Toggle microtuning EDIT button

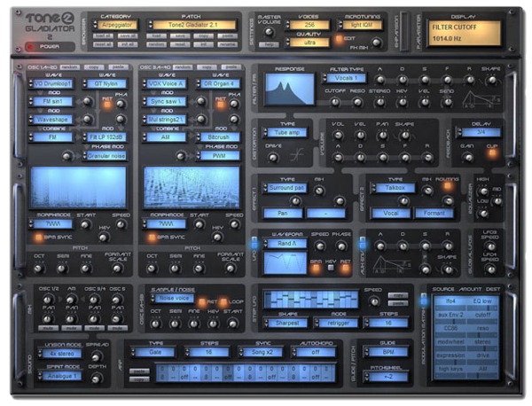(339, 39)
